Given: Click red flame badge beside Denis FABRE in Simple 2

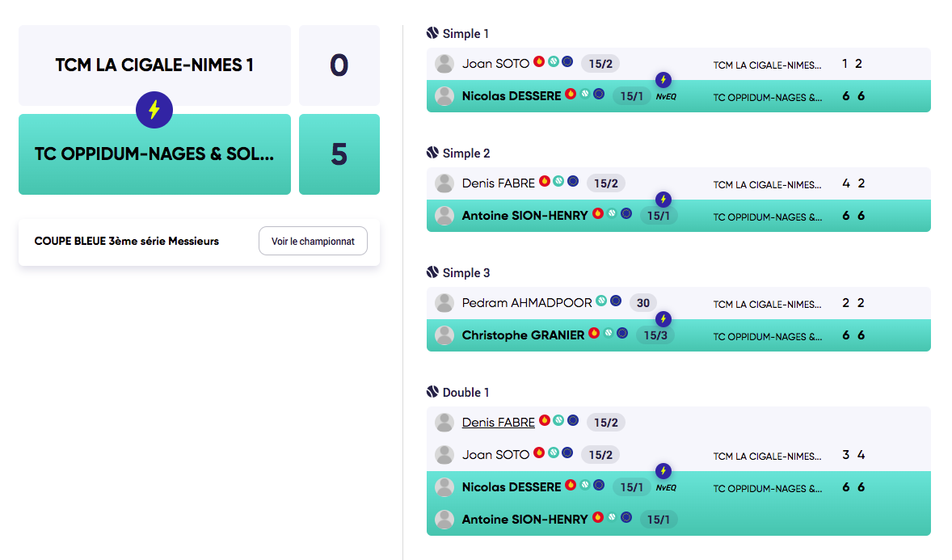Looking at the screenshot, I should tap(545, 181).
